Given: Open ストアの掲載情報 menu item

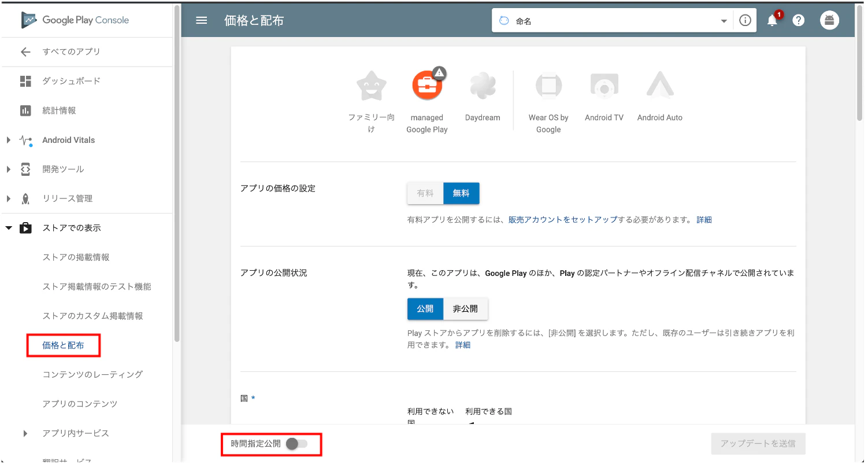Looking at the screenshot, I should coord(76,257).
